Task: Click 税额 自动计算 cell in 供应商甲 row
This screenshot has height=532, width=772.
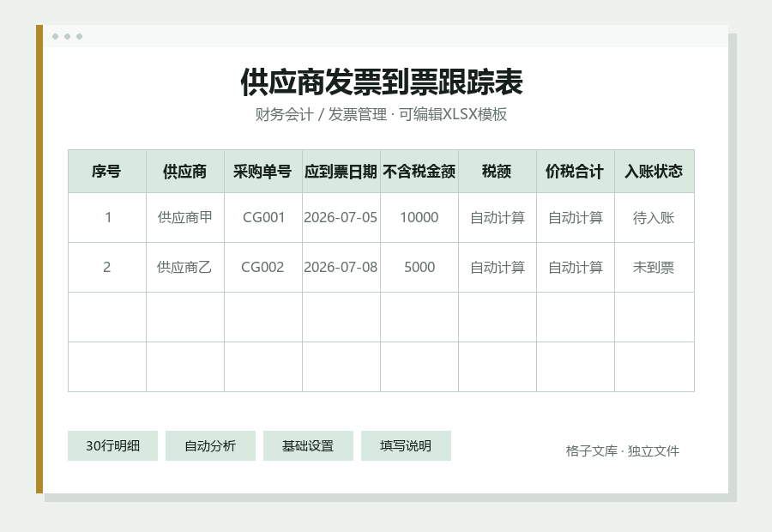Action: pyautogui.click(x=498, y=218)
